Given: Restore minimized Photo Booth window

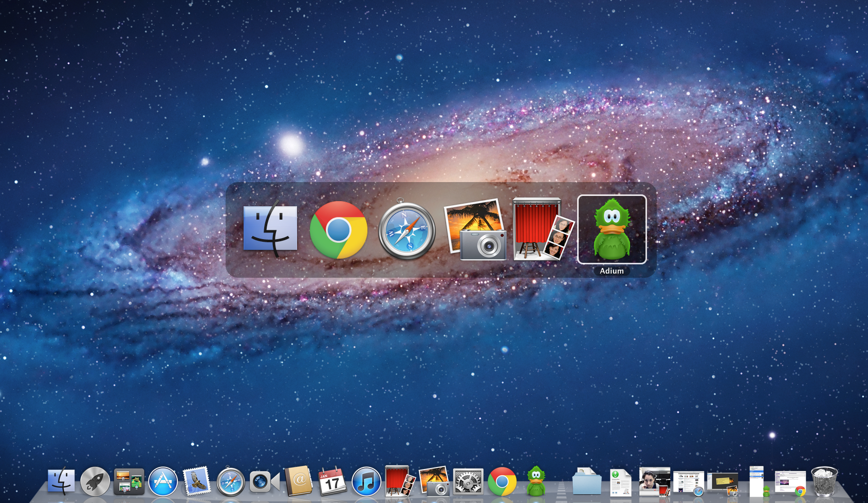Looking at the screenshot, I should coord(655,482).
